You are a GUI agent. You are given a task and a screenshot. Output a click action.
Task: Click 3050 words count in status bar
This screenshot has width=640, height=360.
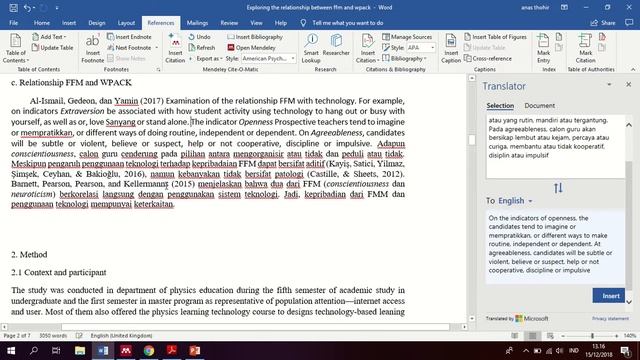pyautogui.click(x=53, y=336)
